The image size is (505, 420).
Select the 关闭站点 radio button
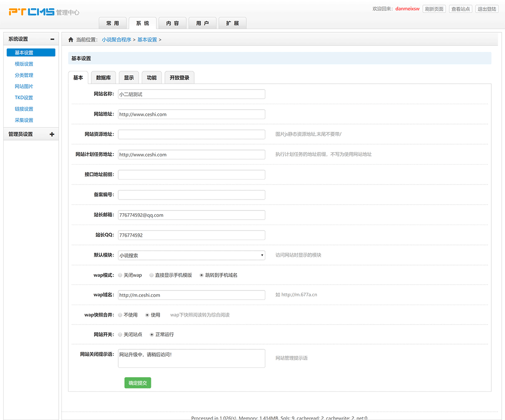pyautogui.click(x=120, y=335)
